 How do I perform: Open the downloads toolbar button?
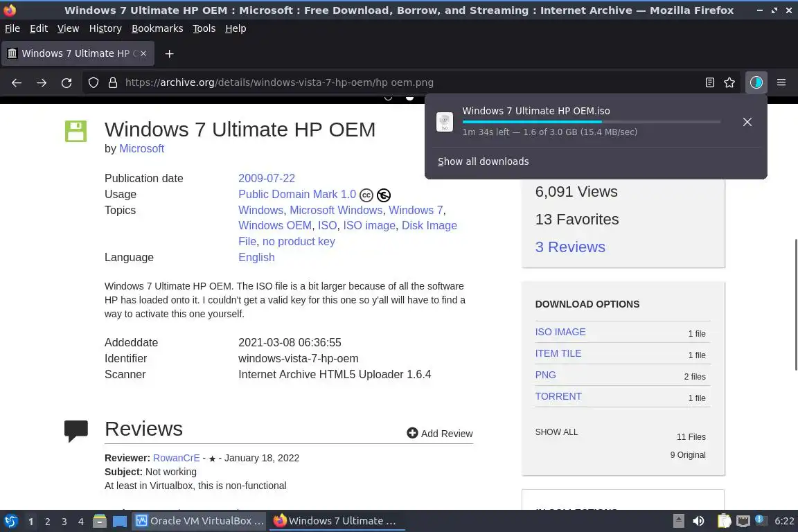756,82
